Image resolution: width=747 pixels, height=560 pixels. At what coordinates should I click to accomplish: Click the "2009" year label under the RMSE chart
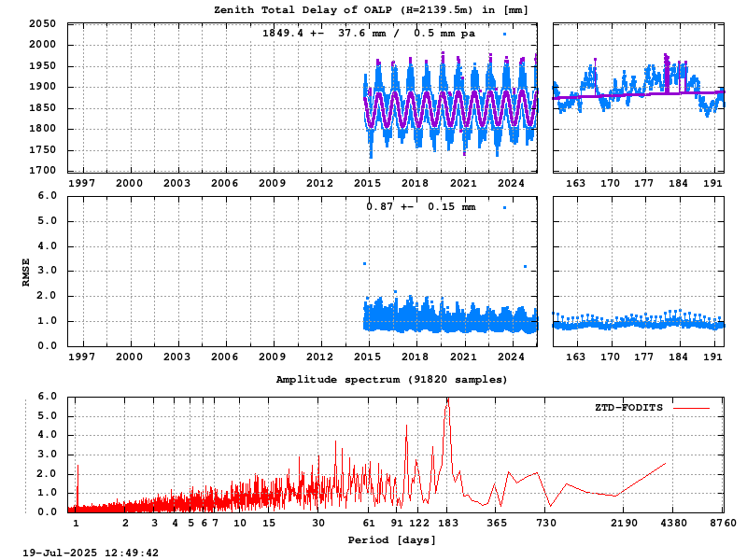click(272, 357)
